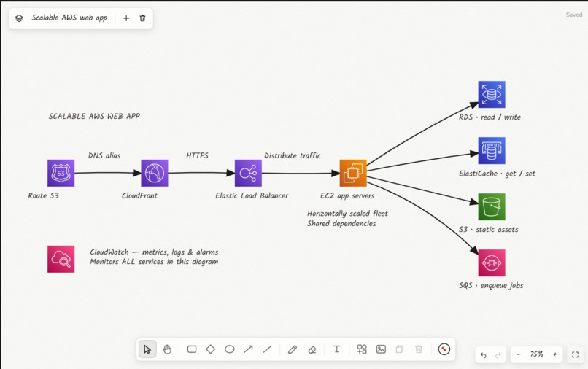Click the duplicate icon in the toolbar
Image resolution: width=588 pixels, height=369 pixels.
coord(400,349)
